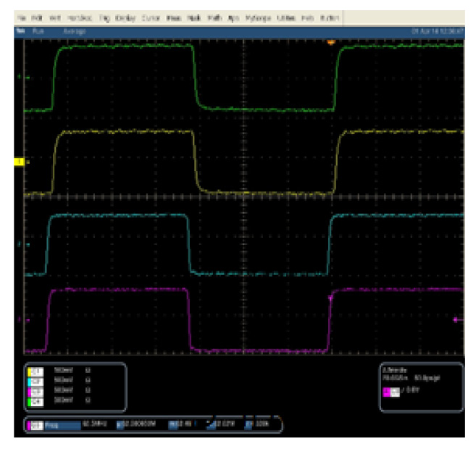Screen dimensions: 476x454
Task: Click the orange trigger position marker
Action: point(332,43)
